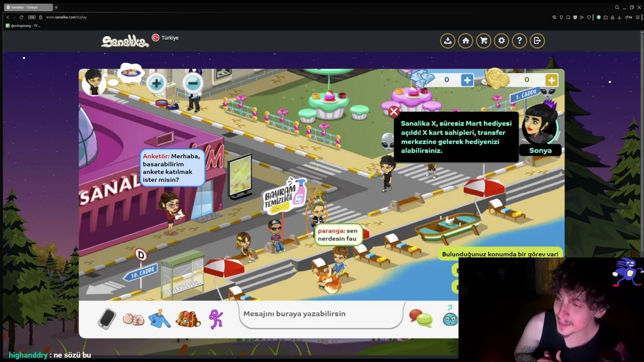Click the Anketör survey speech bubble
Viewport: 644px width, 362px height.
pyautogui.click(x=173, y=168)
